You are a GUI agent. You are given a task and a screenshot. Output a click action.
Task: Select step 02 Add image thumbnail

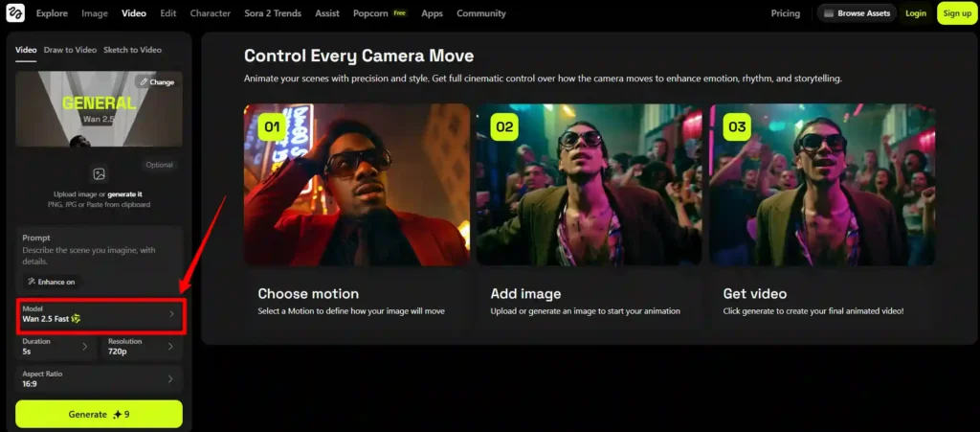pos(589,185)
